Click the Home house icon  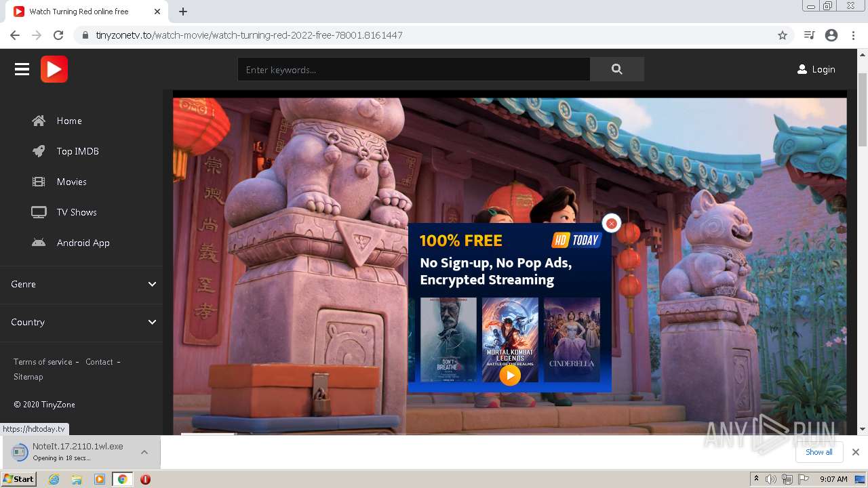tap(39, 121)
